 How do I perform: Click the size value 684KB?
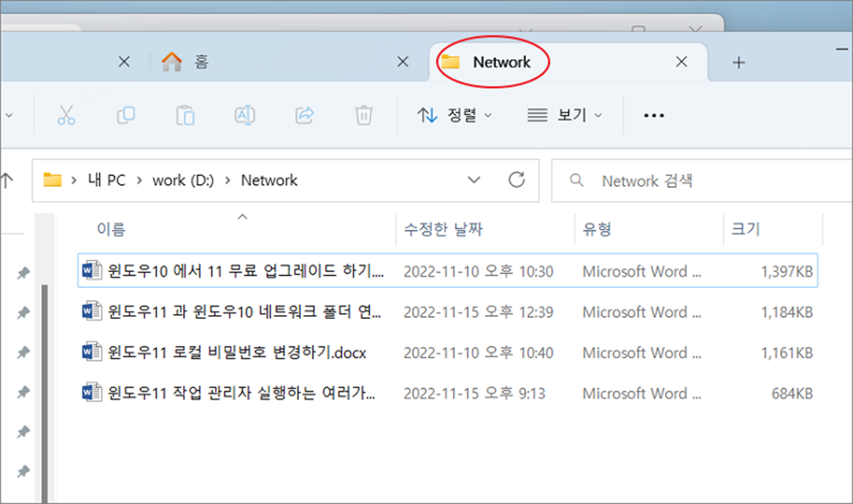pos(792,394)
